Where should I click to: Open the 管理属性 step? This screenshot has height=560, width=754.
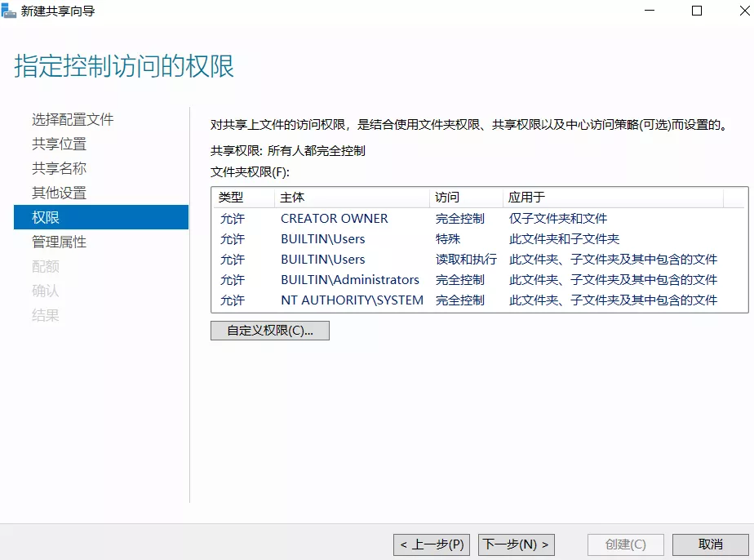59,242
